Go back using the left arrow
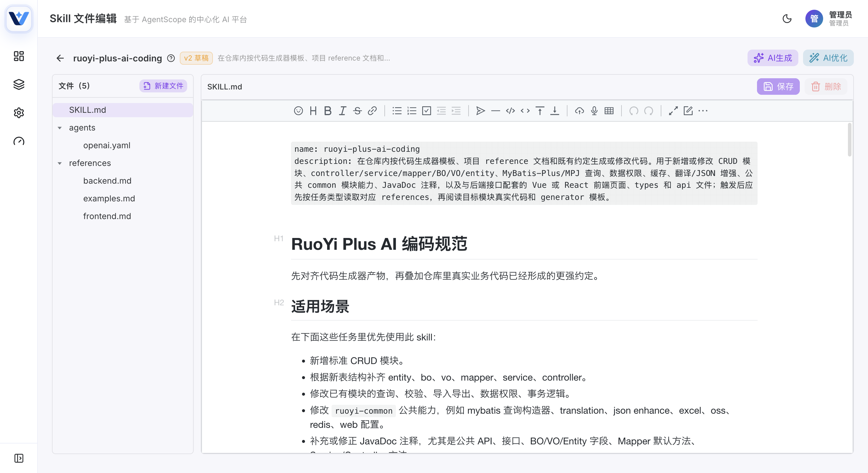The height and width of the screenshot is (473, 868). pos(60,58)
